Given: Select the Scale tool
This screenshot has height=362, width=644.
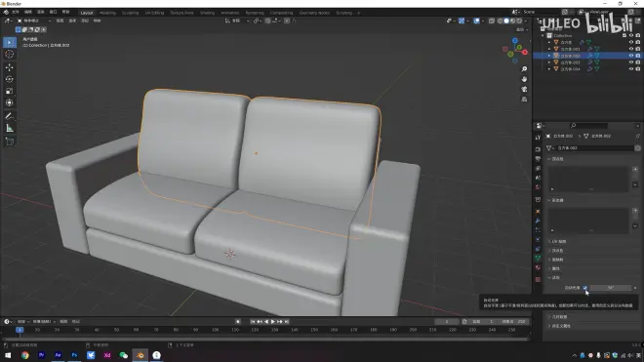Looking at the screenshot, I should (10, 91).
